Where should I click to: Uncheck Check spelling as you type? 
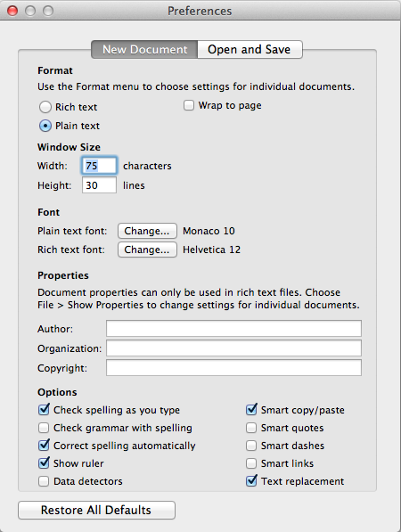[x=44, y=410]
